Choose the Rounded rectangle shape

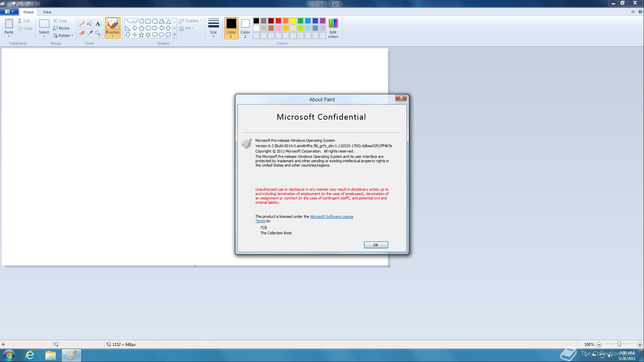(x=155, y=21)
